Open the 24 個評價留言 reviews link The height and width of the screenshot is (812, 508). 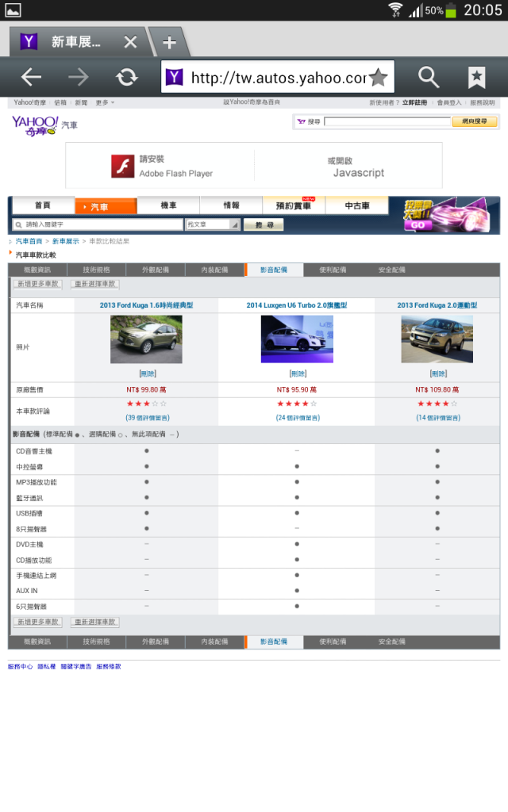[x=298, y=417]
